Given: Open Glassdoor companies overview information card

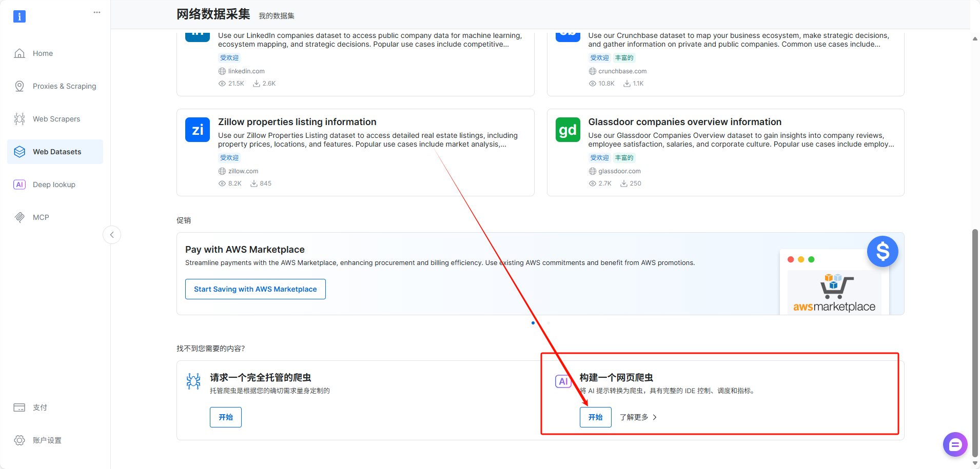Looking at the screenshot, I should [x=726, y=152].
